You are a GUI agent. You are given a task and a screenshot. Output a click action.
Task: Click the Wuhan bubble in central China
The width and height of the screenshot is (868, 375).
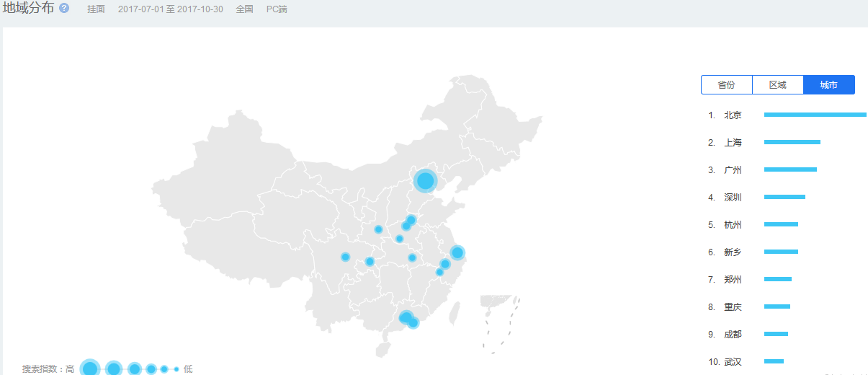(x=412, y=257)
